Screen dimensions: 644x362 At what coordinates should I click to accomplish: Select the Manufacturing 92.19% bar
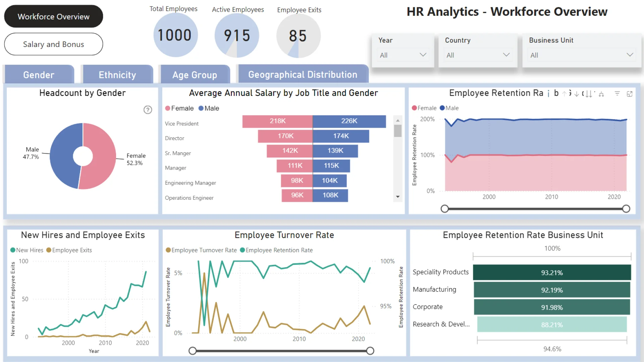point(552,290)
